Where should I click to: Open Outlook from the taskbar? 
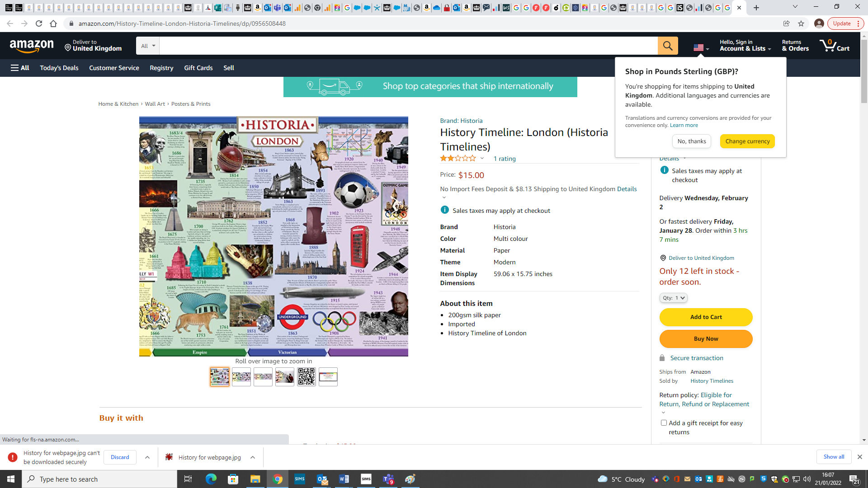pos(322,479)
